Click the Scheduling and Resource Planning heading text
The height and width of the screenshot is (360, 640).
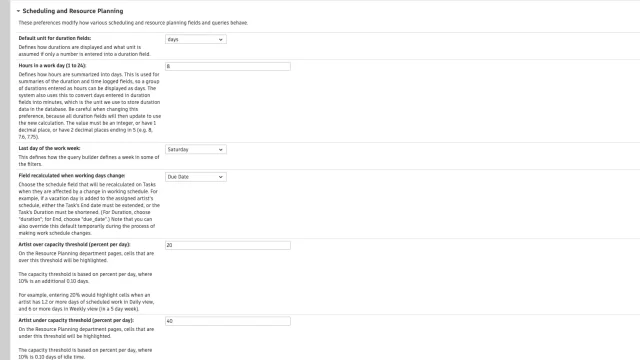click(73, 11)
